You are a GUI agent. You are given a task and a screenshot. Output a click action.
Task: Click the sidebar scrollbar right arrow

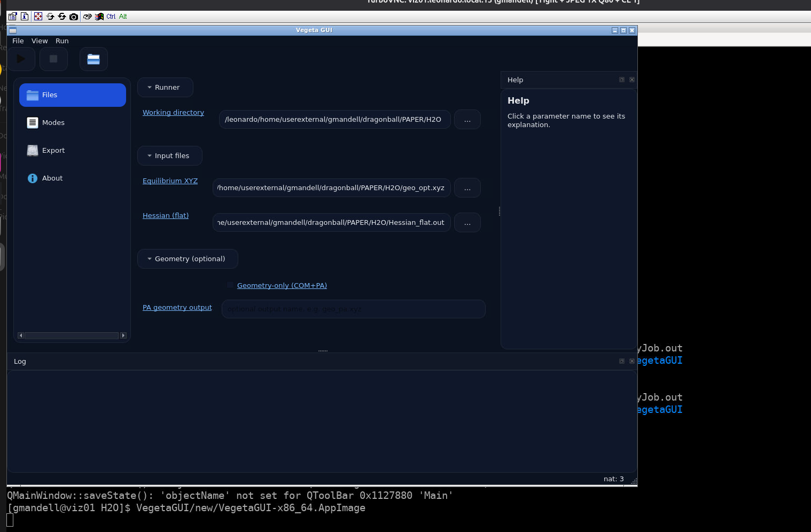tap(123, 335)
